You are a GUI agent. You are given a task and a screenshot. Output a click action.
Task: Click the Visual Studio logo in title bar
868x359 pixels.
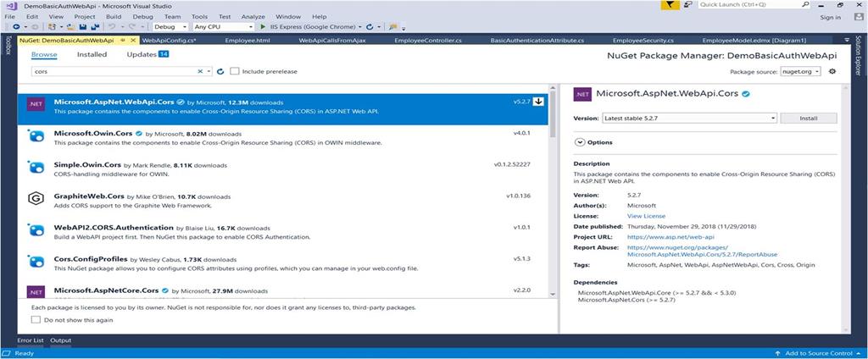[x=13, y=5]
